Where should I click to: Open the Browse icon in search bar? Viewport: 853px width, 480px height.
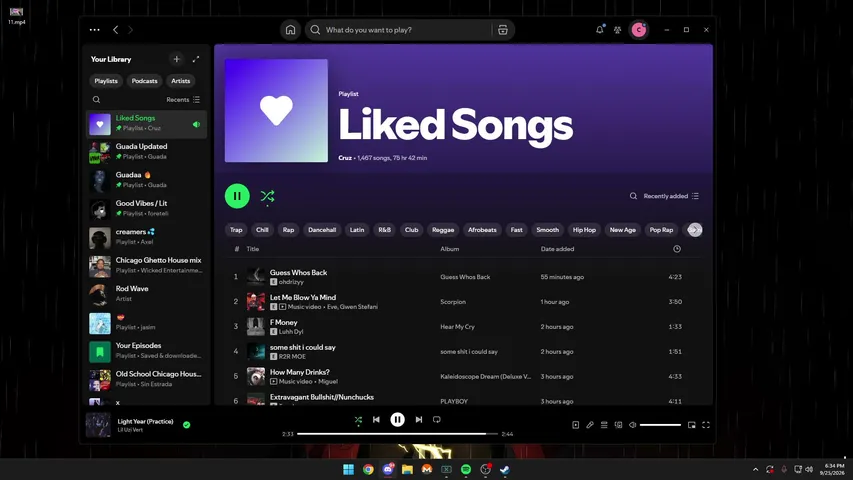(x=503, y=30)
